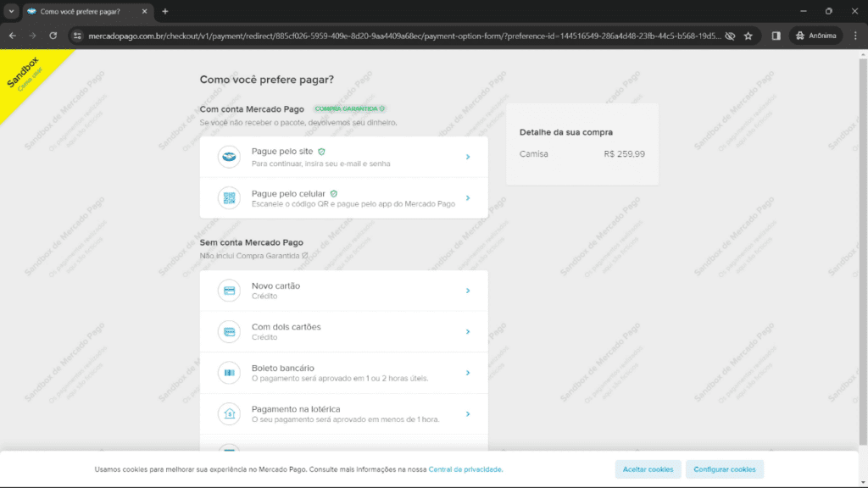Click the site information icon in address bar
Image resolution: width=868 pixels, height=488 pixels.
pyautogui.click(x=77, y=36)
